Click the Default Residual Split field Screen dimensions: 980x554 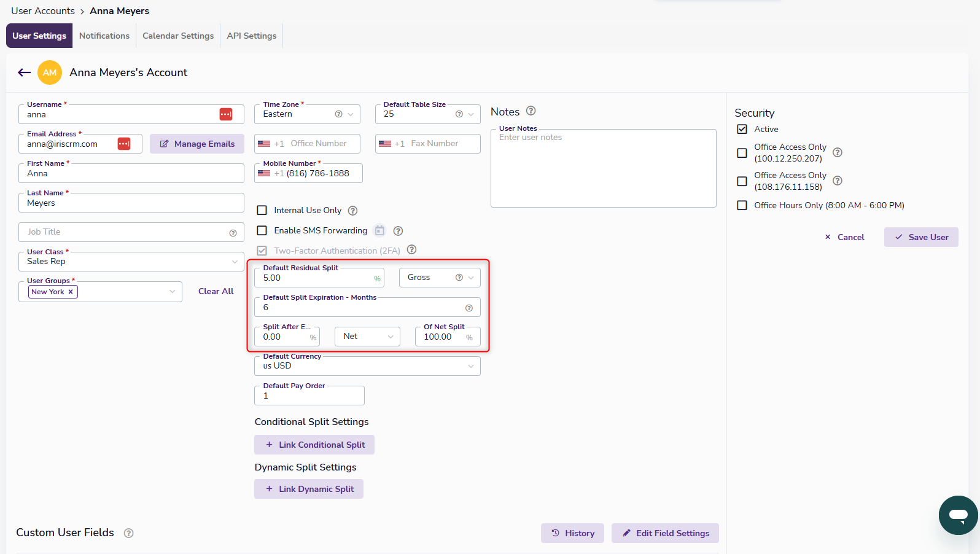(319, 278)
